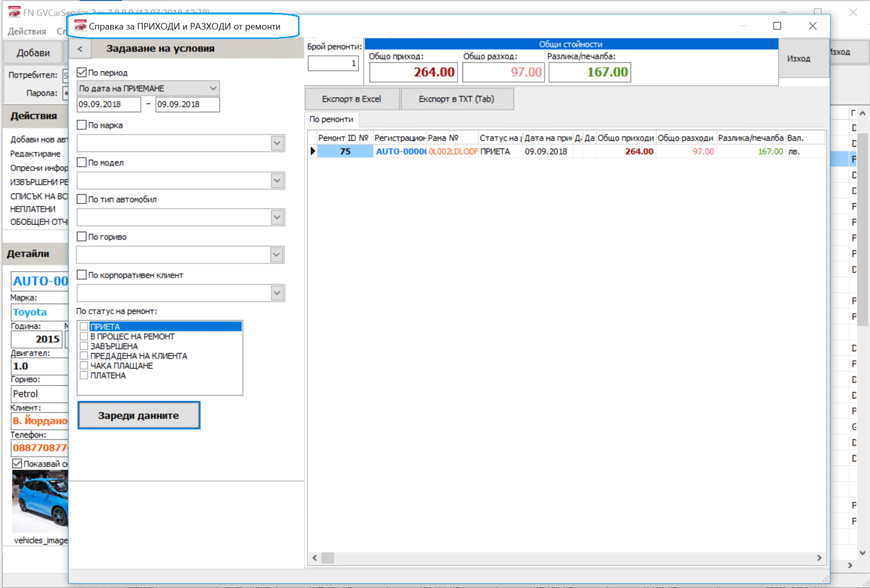Toggle the 'По период' checkbox
Image resolution: width=870 pixels, height=588 pixels.
(x=82, y=72)
